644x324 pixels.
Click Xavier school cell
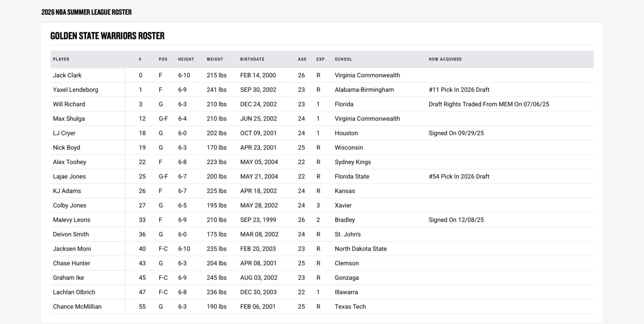pyautogui.click(x=343, y=205)
